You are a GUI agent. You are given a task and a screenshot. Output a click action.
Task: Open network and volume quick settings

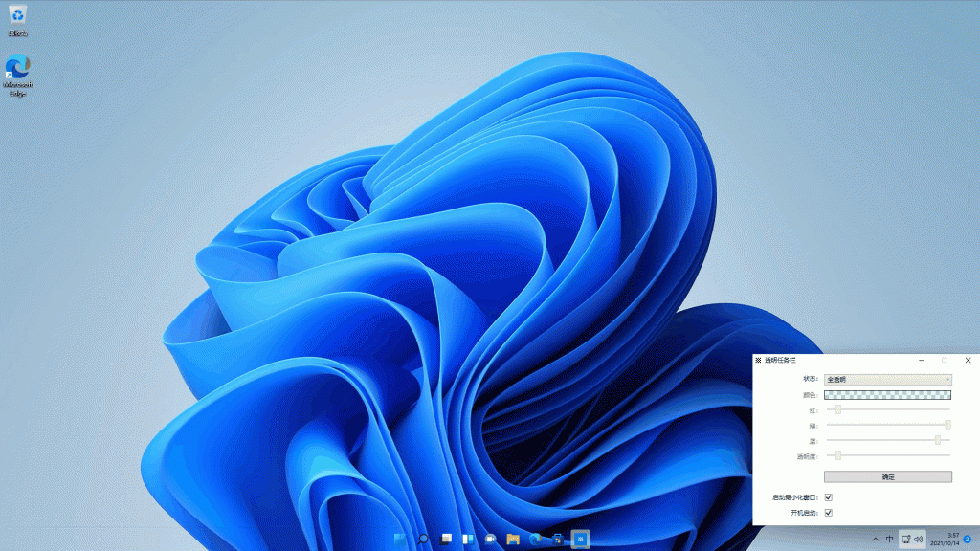coord(912,540)
